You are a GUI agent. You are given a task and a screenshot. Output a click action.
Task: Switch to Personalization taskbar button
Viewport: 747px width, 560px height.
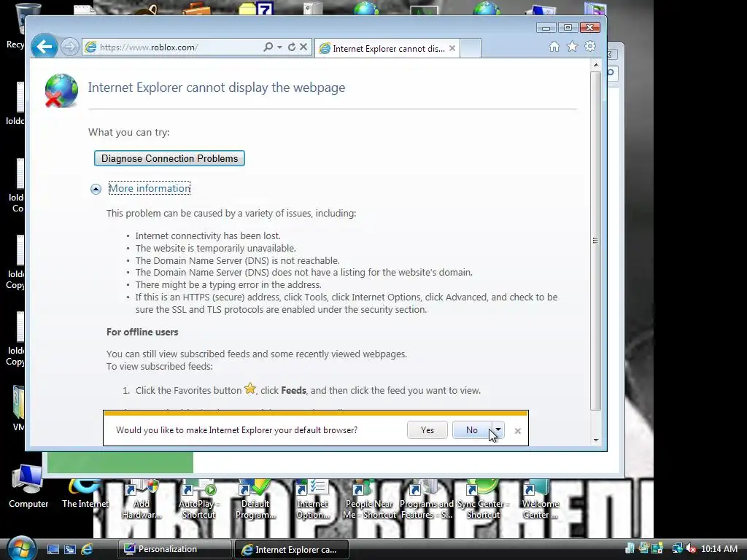tap(174, 549)
